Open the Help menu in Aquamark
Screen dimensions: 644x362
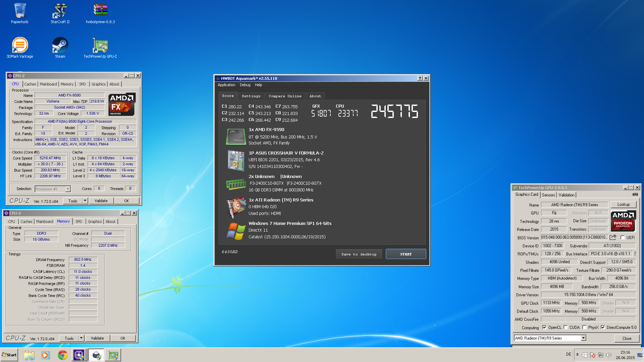pyautogui.click(x=258, y=85)
